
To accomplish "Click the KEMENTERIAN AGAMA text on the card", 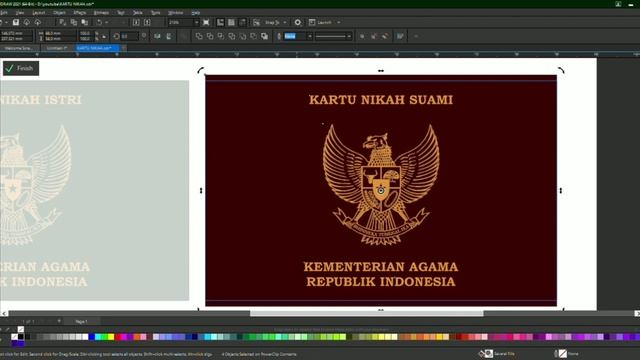I will [x=381, y=267].
